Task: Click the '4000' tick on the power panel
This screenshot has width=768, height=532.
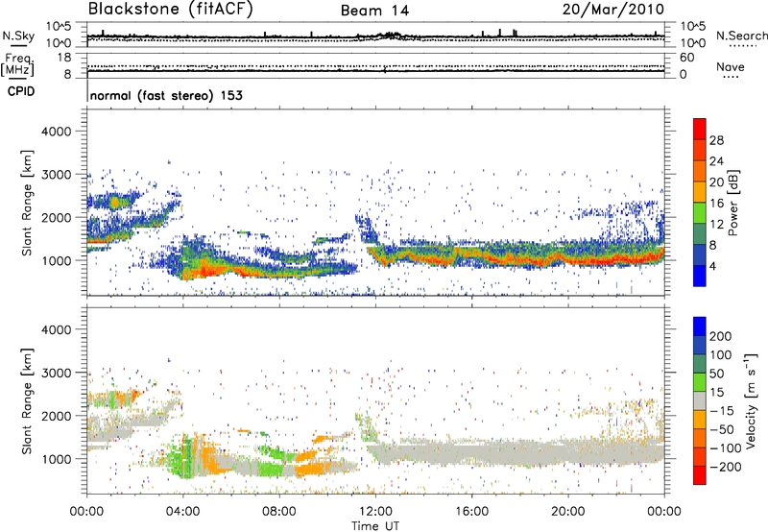Action: pos(56,132)
